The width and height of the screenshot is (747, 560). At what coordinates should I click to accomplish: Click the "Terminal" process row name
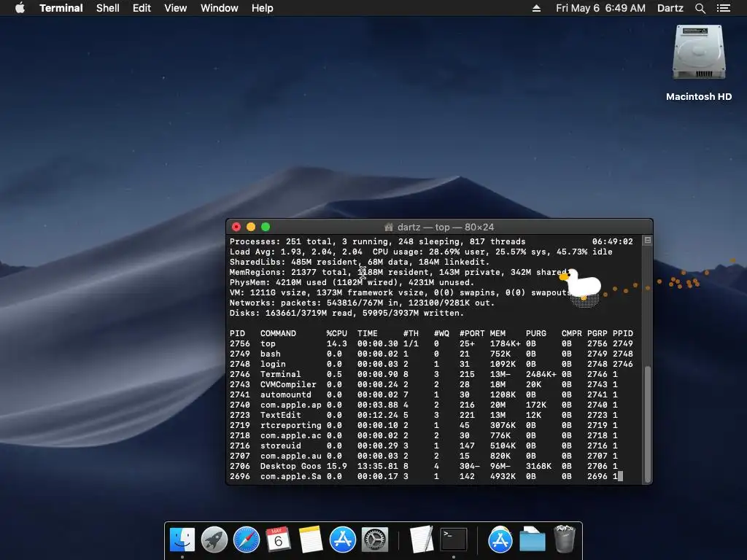[x=281, y=374]
